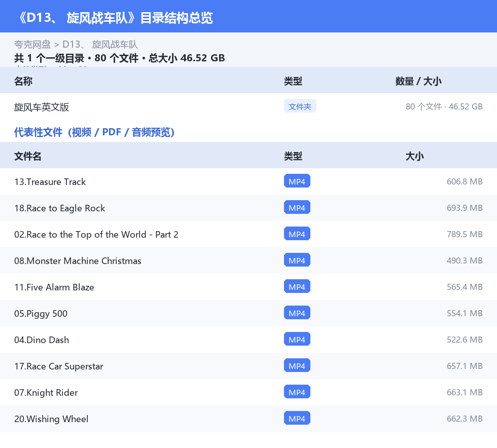The image size is (497, 448).
Task: Click the MP4 badge for Top of the World Part 2
Action: pyautogui.click(x=297, y=234)
